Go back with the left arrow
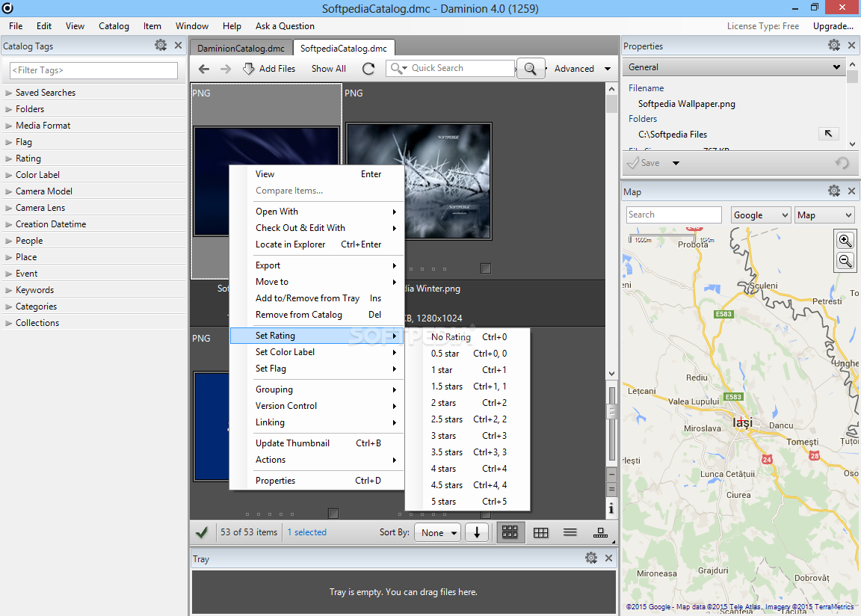 pos(204,69)
